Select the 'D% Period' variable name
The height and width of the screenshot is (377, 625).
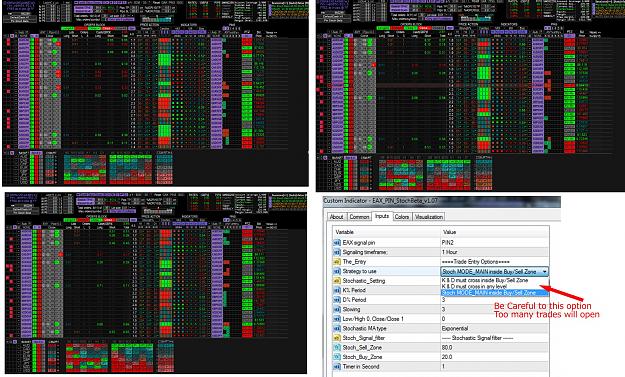(354, 300)
